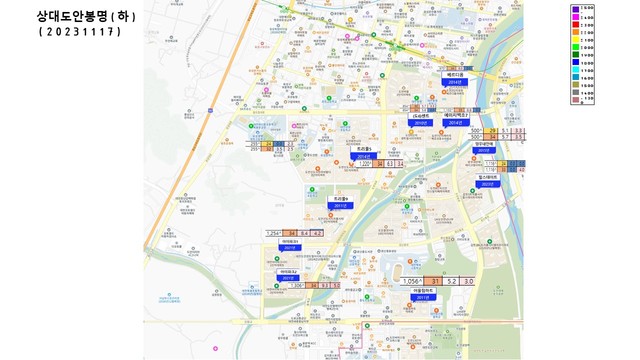This screenshot has height=360, width=640.
Task: Click the yellow circular marker at the map's top
Action: click(x=350, y=20)
